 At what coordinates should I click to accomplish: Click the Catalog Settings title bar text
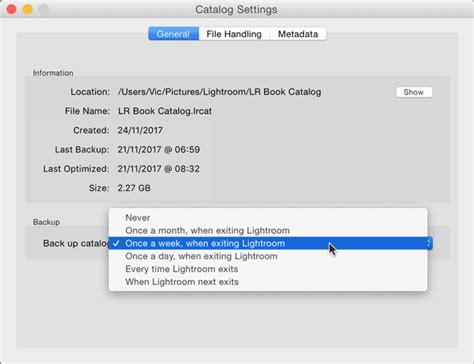pyautogui.click(x=236, y=9)
